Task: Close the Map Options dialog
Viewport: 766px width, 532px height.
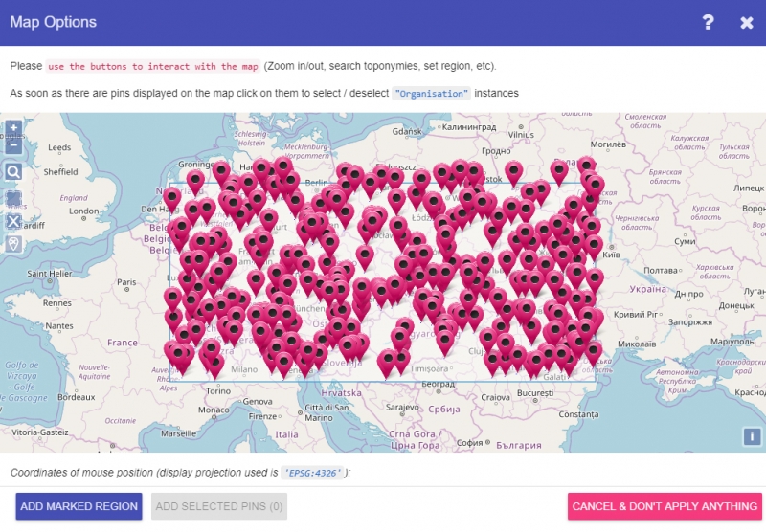Action: pyautogui.click(x=747, y=22)
